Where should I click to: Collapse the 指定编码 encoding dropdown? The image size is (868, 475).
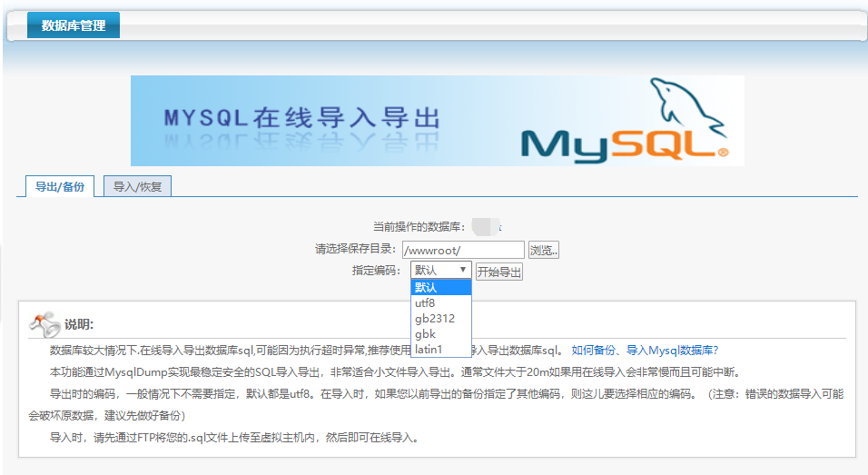[441, 270]
